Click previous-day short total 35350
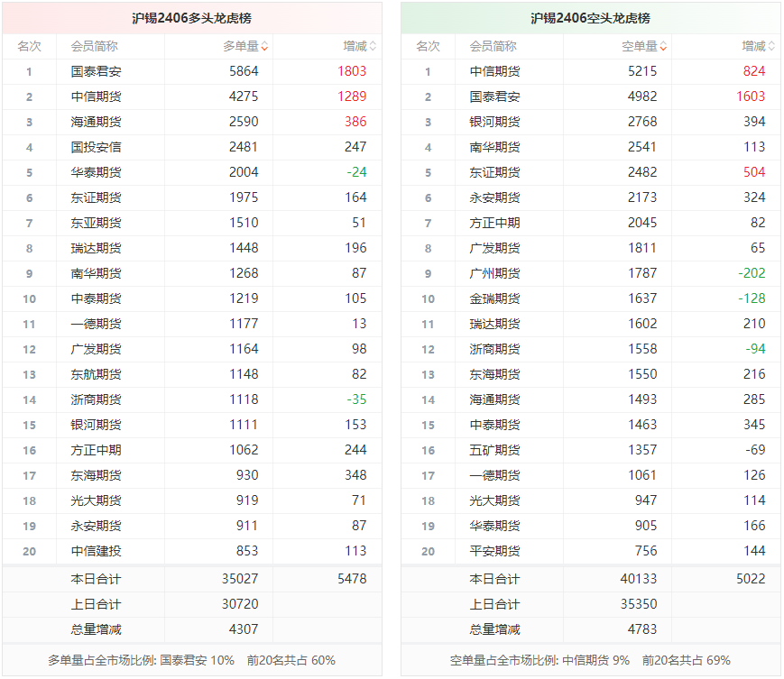The height and width of the screenshot is (679, 784). tap(639, 604)
